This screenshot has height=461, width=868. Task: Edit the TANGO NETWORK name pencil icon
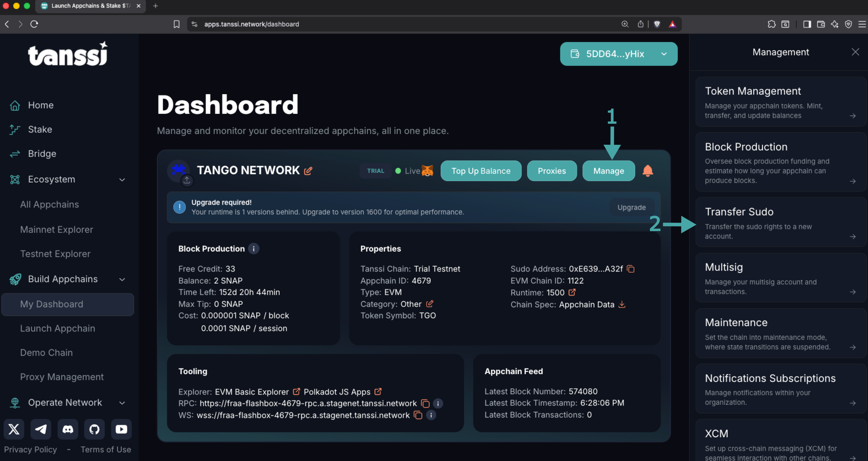pyautogui.click(x=308, y=171)
